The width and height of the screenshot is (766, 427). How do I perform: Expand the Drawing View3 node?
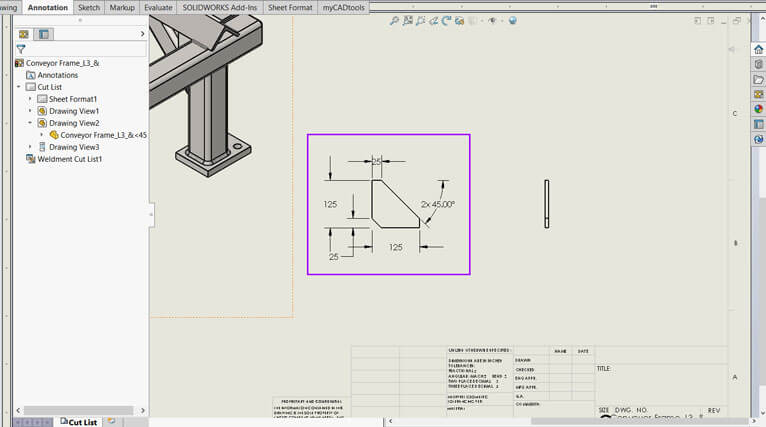click(30, 147)
